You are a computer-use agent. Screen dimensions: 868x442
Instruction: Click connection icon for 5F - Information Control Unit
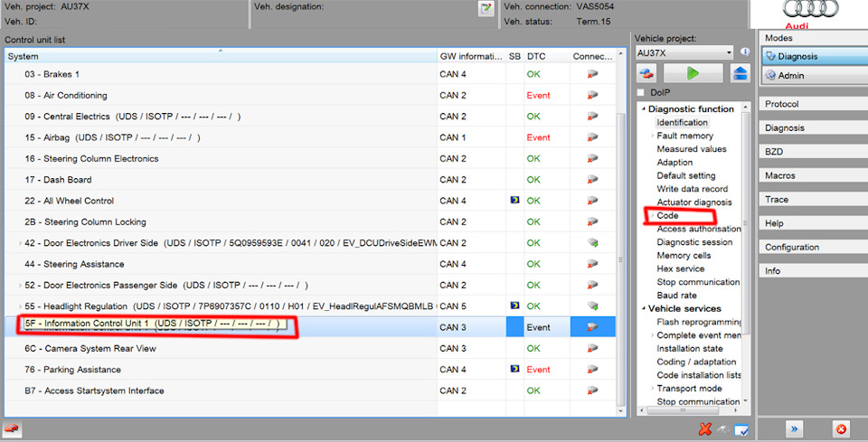point(592,327)
